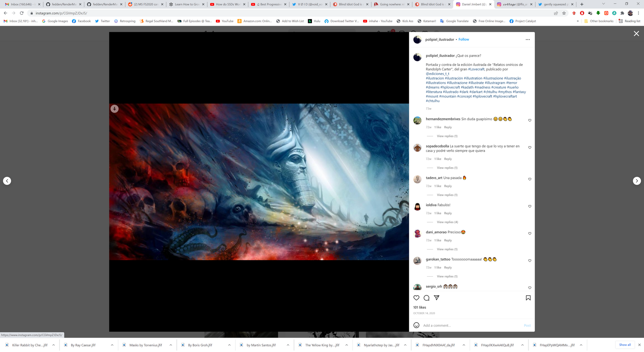Open the #Lovecraft hashtag link
Image resolution: width=644 pixels, height=352 pixels.
point(476,69)
